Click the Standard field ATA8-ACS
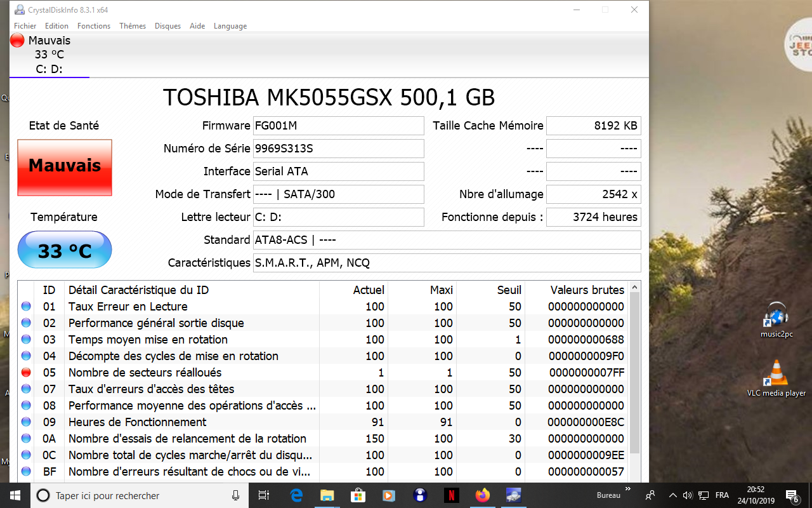The width and height of the screenshot is (812, 508). pos(447,240)
